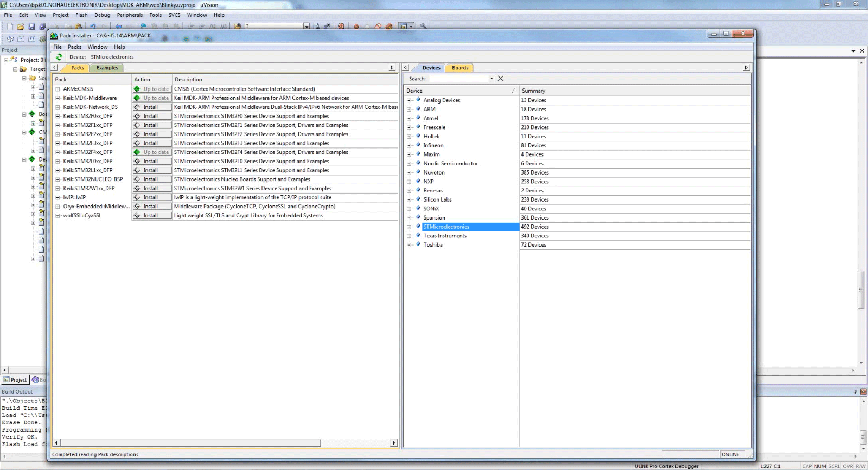
Task: Click the Rebuild icon in µVision build toolbar
Action: click(x=32, y=39)
